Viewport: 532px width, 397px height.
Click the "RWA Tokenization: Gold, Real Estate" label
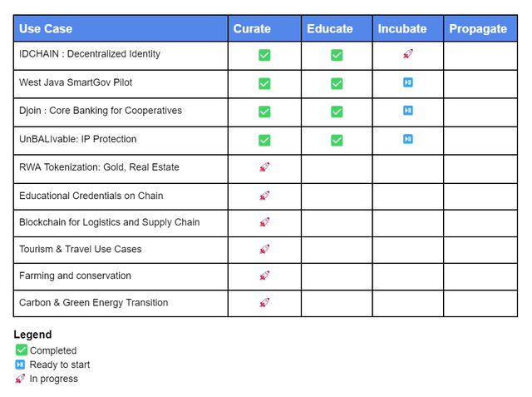pyautogui.click(x=99, y=167)
